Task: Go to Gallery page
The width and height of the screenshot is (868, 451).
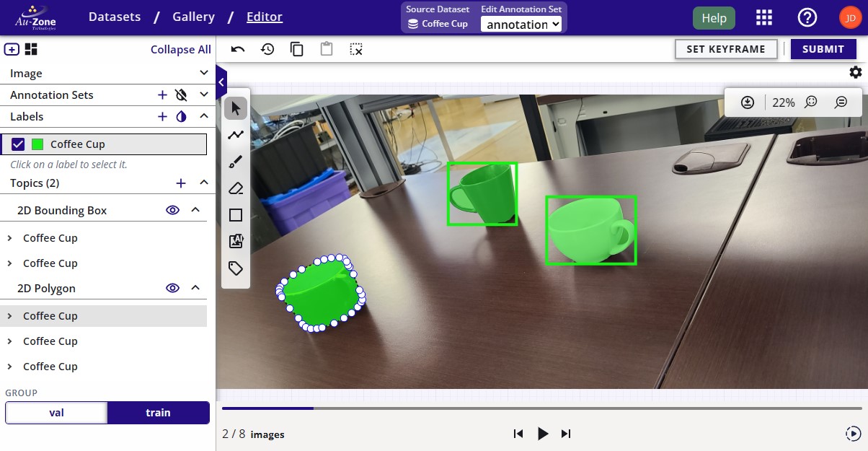Action: (193, 17)
